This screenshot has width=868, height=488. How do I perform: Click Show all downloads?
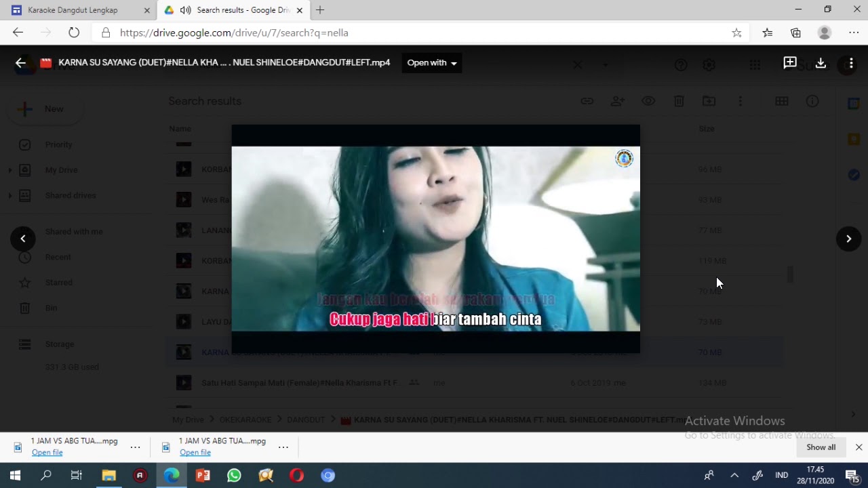(821, 447)
